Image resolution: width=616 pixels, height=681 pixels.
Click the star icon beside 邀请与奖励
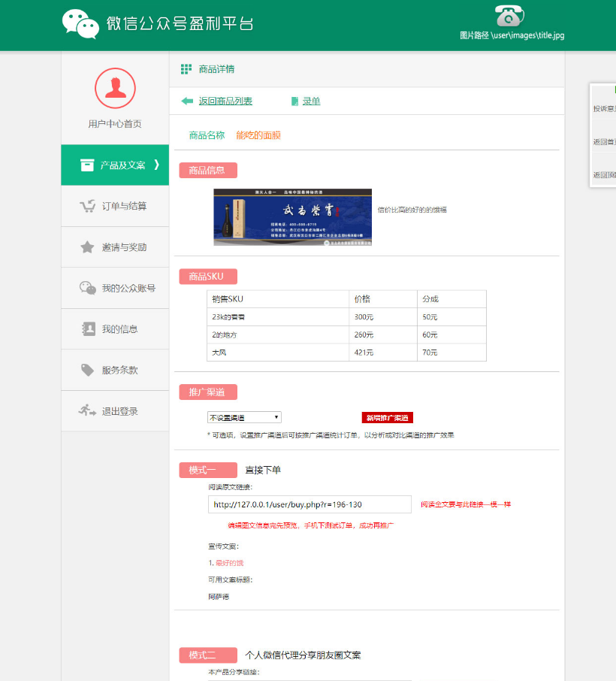(x=87, y=247)
